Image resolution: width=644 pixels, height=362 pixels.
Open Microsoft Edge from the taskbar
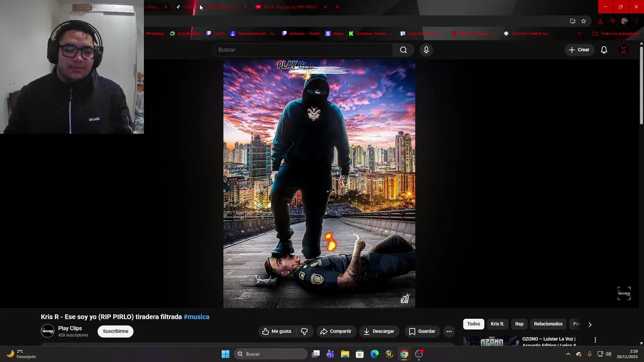pyautogui.click(x=374, y=354)
